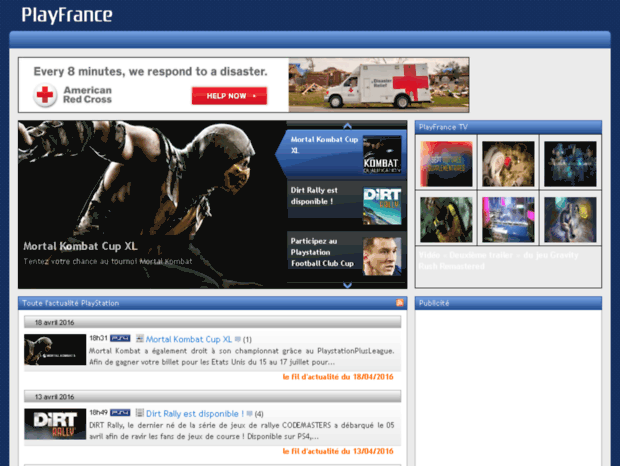Click the PlayFrance TV panel header
The height and width of the screenshot is (466, 620).
click(x=508, y=127)
